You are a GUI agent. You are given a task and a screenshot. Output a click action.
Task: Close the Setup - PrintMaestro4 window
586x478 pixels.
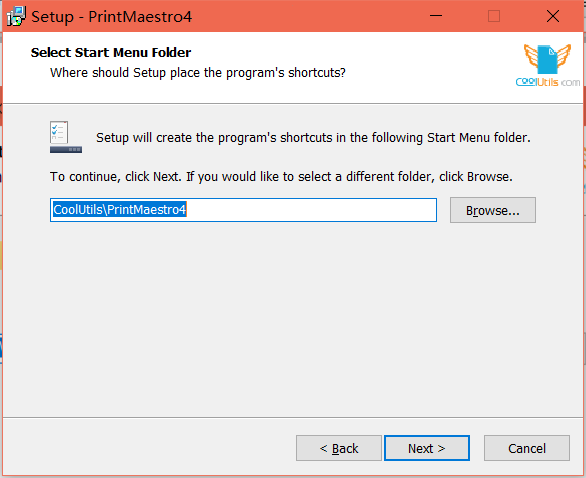tap(553, 16)
